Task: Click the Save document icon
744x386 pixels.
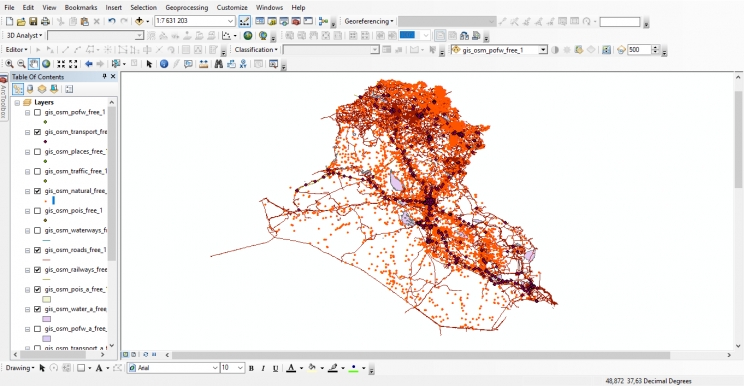Action: click(33, 21)
